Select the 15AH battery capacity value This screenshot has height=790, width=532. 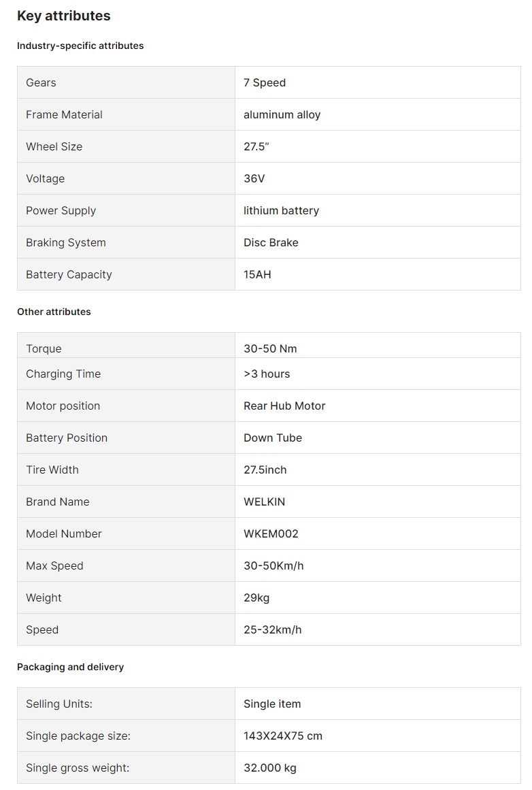[x=257, y=274]
